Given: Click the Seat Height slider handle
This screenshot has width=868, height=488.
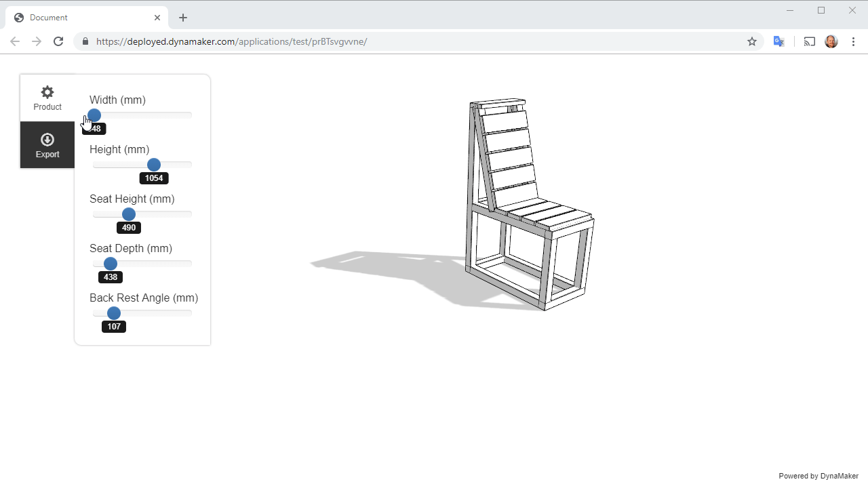Looking at the screenshot, I should tap(129, 214).
